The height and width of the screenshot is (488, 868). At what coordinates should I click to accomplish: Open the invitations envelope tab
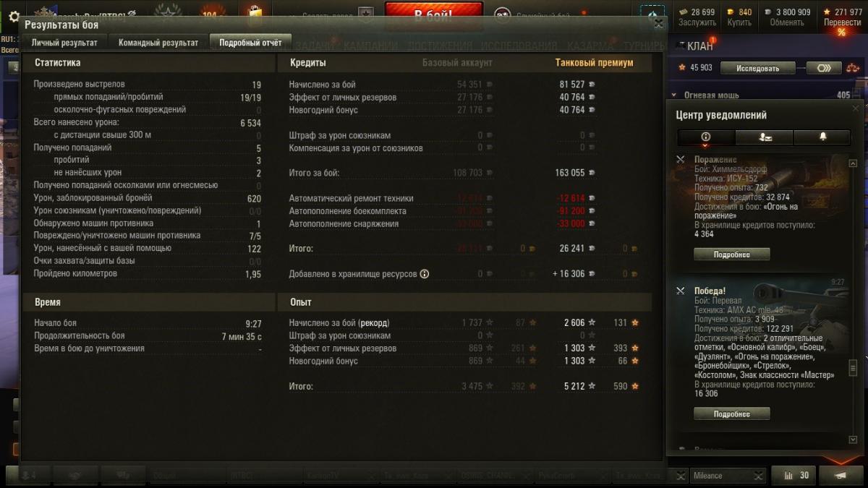click(x=765, y=137)
